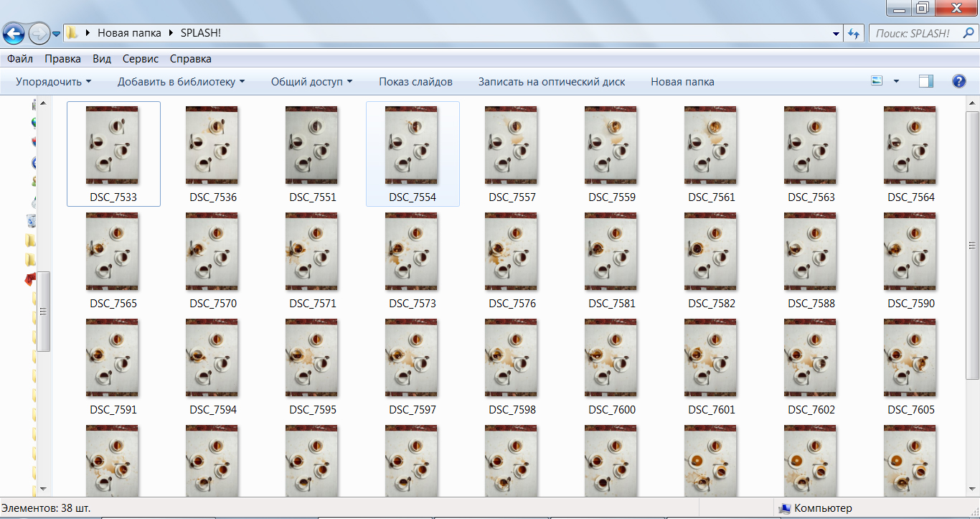Open Добавить в библиотеку dropdown
The image size is (980, 519).
click(x=181, y=82)
